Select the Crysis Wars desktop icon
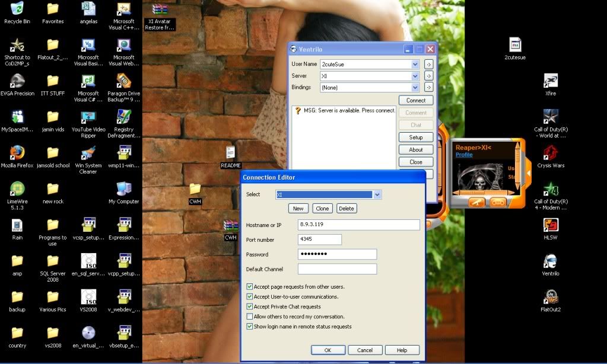The height and width of the screenshot is (364, 607). pos(551,157)
